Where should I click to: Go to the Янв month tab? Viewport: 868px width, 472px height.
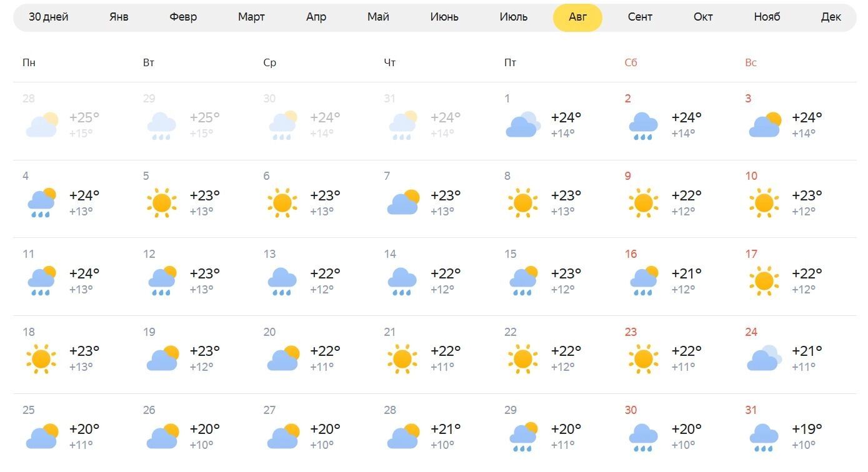(x=119, y=17)
